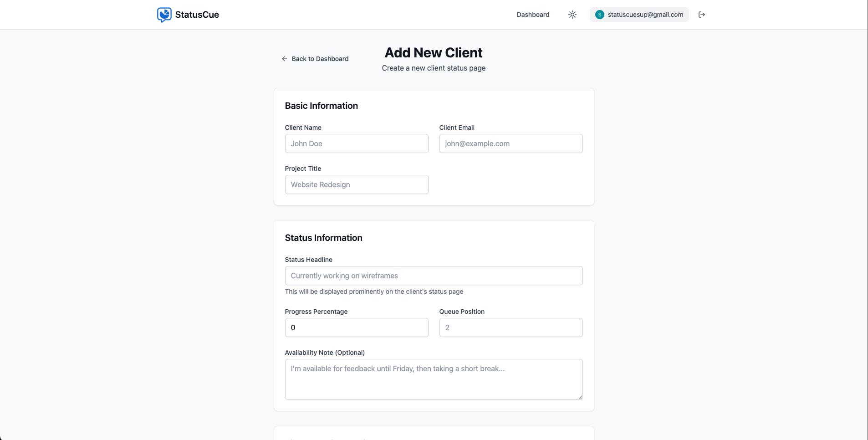868x440 pixels.
Task: Click the Availability Note text area
Action: click(434, 379)
